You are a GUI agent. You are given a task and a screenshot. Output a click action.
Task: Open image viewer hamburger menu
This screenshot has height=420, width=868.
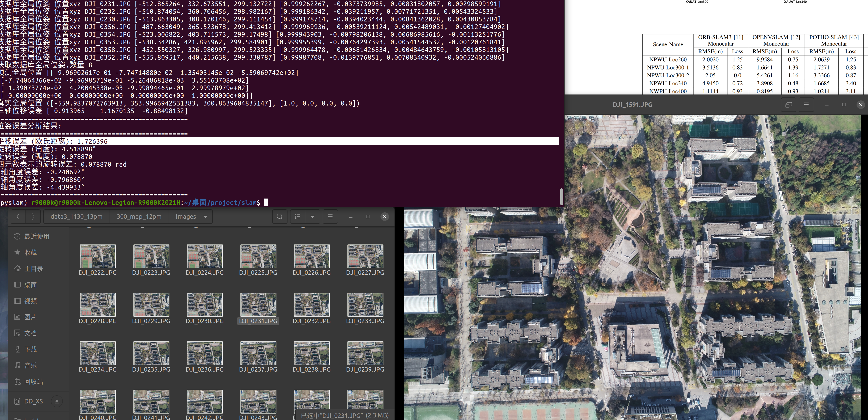pos(806,104)
